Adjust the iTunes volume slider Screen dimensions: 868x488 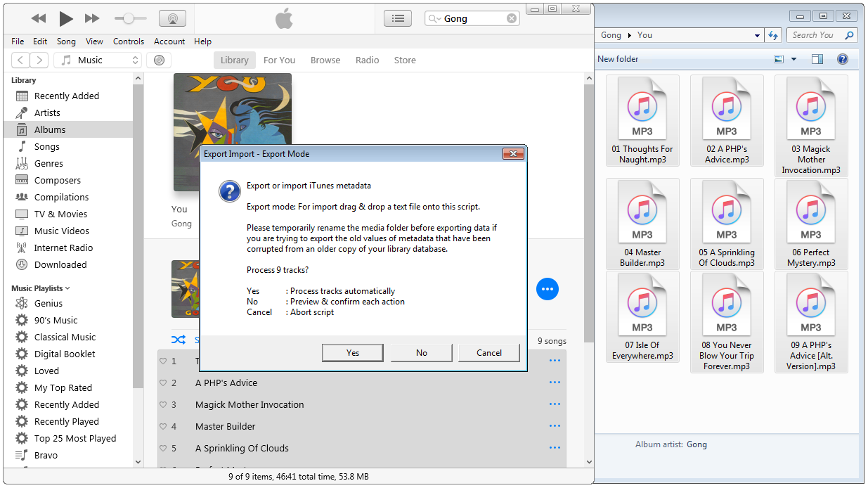129,18
